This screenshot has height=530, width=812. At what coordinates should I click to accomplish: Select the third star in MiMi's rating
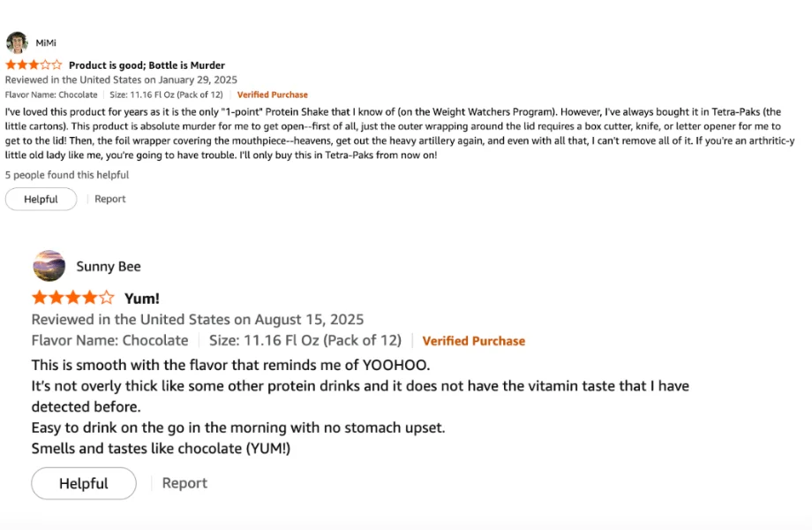coord(34,64)
